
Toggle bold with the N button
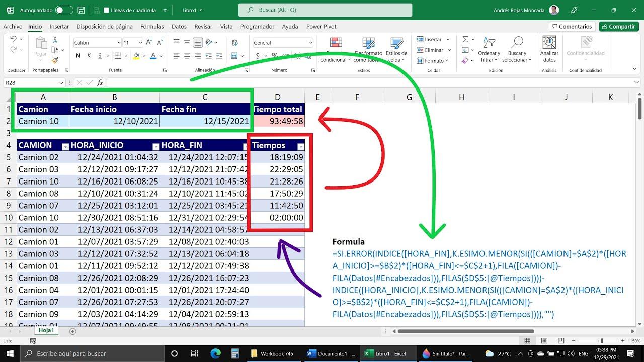(x=78, y=55)
